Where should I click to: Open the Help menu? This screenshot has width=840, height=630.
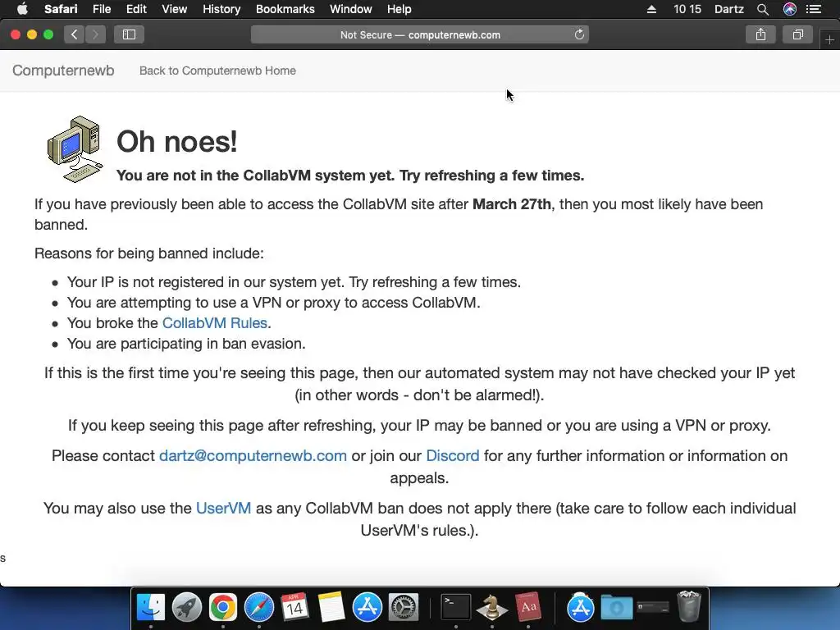click(399, 9)
